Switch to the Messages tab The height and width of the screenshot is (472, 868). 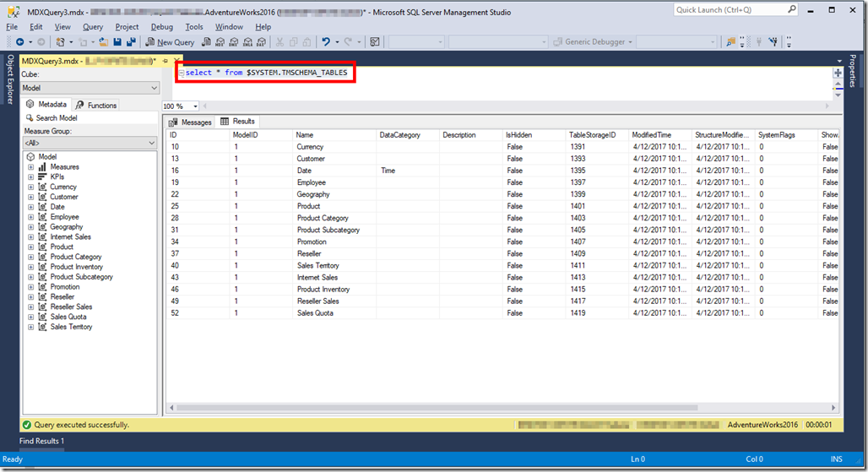point(191,122)
